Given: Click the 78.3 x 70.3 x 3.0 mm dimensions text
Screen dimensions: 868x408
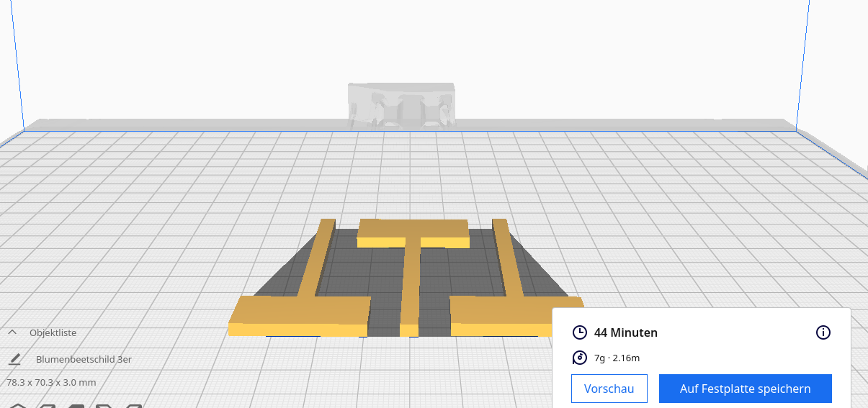Looking at the screenshot, I should 51,382.
